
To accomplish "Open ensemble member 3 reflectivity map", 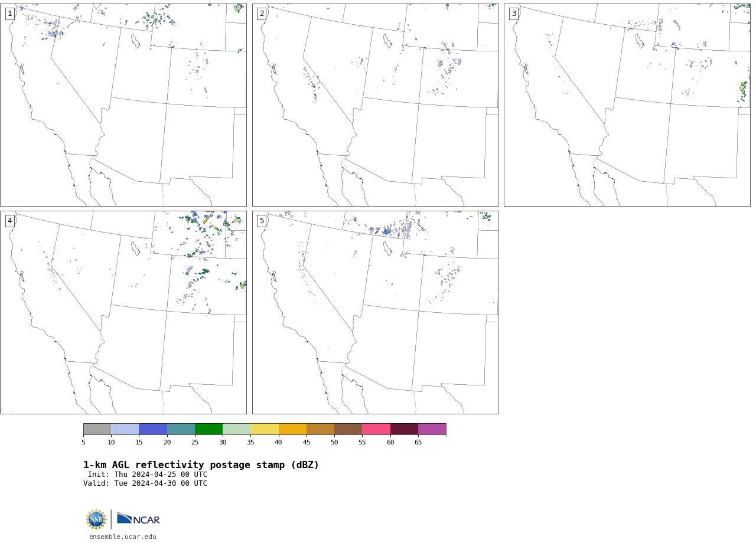I will pyautogui.click(x=627, y=105).
